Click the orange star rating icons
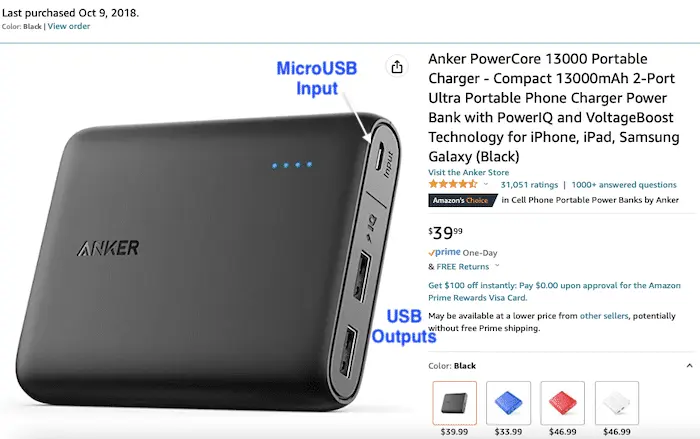This screenshot has width=700, height=439. pyautogui.click(x=453, y=184)
